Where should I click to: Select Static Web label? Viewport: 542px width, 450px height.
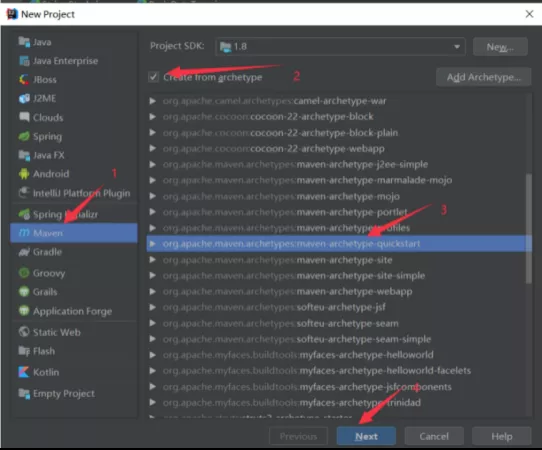57,332
